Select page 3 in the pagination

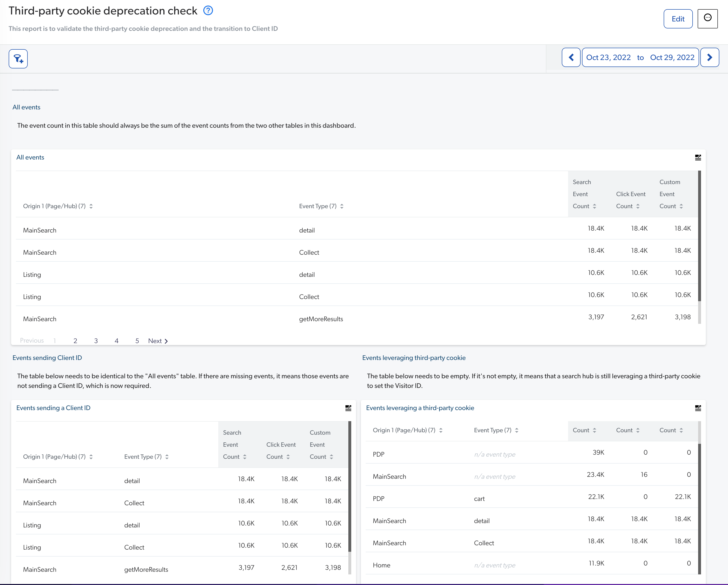96,341
